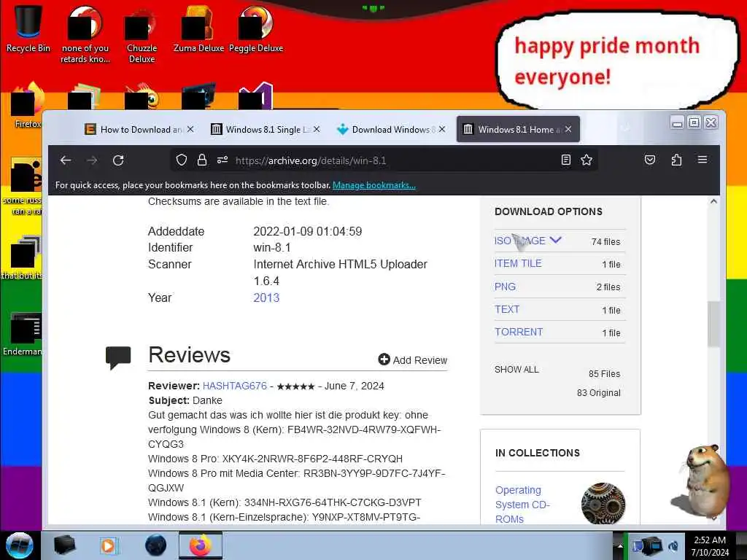Viewport: 747px width, 560px height.
Task: Open the black box taskbar icon
Action: [x=64, y=545]
